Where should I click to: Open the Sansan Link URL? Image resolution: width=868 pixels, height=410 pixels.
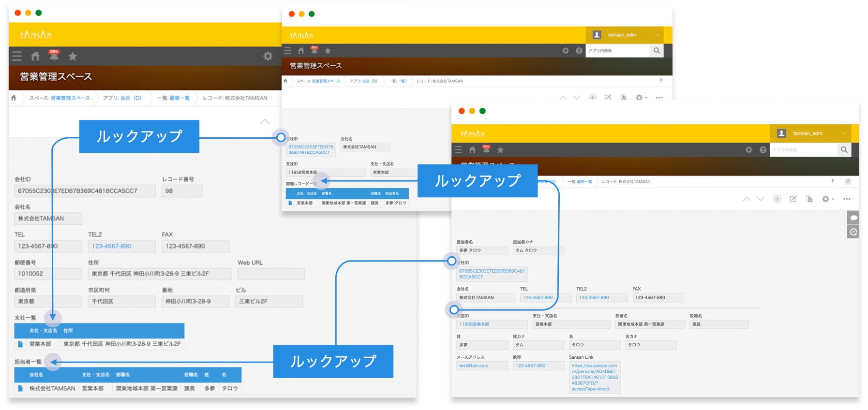[x=595, y=377]
